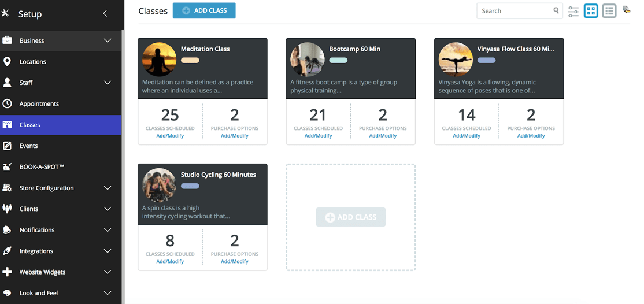This screenshot has width=644, height=304.
Task: Switch to list view
Action: 609,11
